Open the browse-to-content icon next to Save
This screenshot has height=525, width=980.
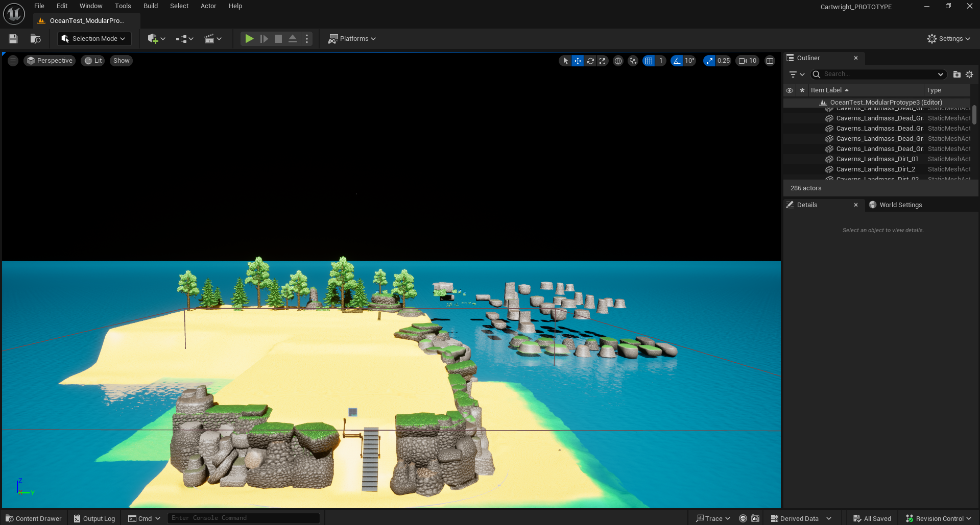point(35,39)
